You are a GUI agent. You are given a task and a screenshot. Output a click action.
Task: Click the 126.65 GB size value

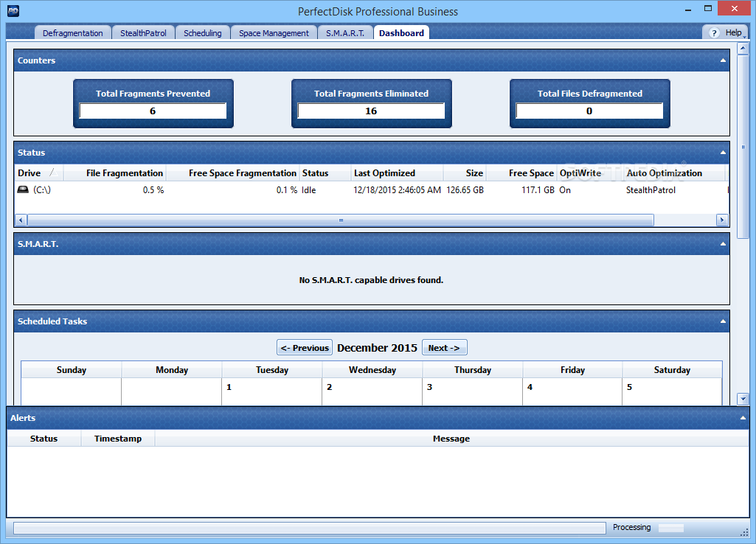pos(465,190)
